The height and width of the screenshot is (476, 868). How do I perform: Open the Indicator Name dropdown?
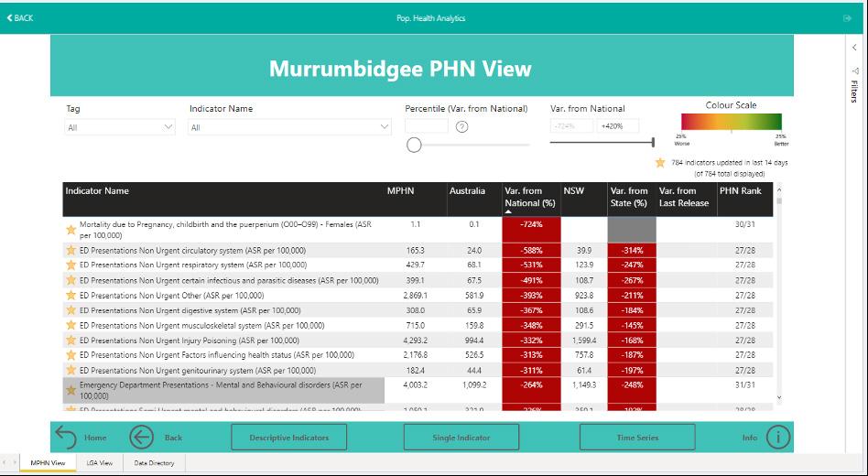tap(289, 127)
